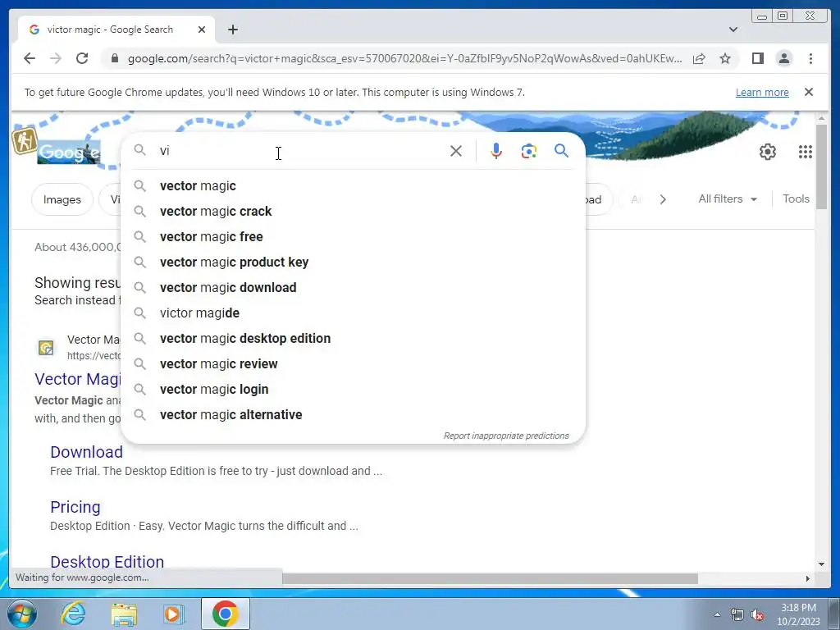Select suggestion 'vector magic download'

tap(354, 288)
